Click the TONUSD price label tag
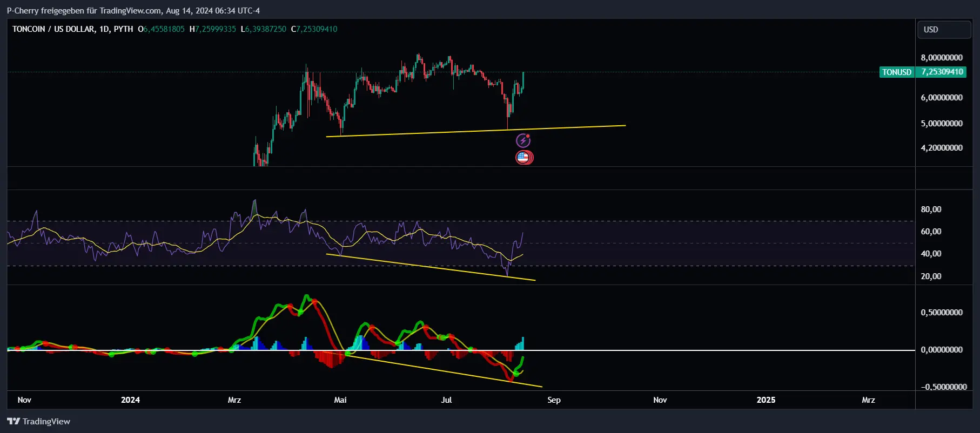The width and height of the screenshot is (980, 433). click(x=897, y=72)
